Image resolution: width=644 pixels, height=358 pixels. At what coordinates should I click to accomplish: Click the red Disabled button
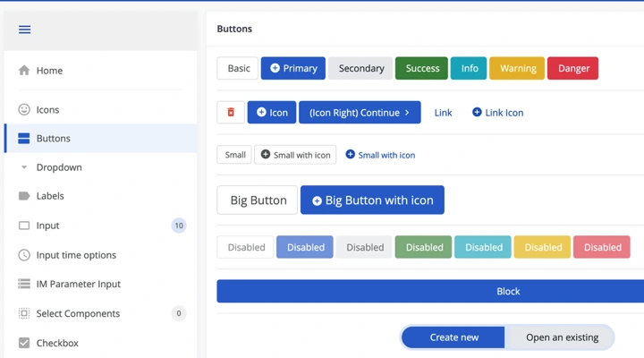tap(602, 247)
